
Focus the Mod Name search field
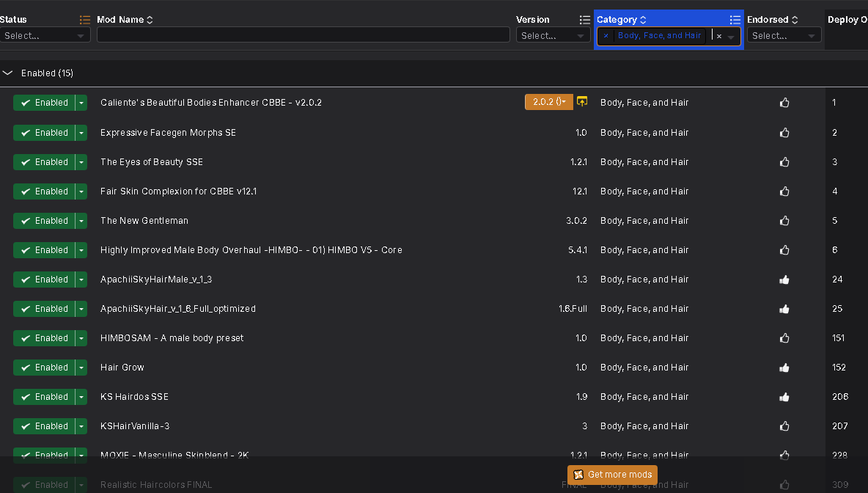coord(304,35)
